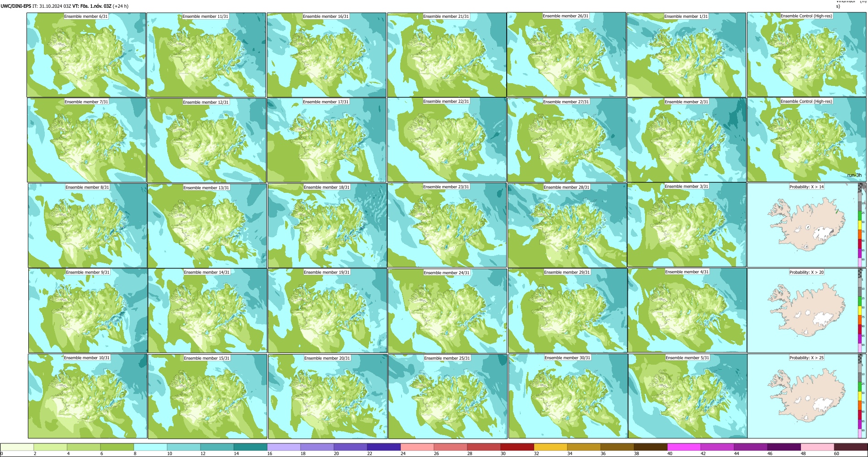Pick the dark purple 46–48 legend swatch

tap(784, 447)
